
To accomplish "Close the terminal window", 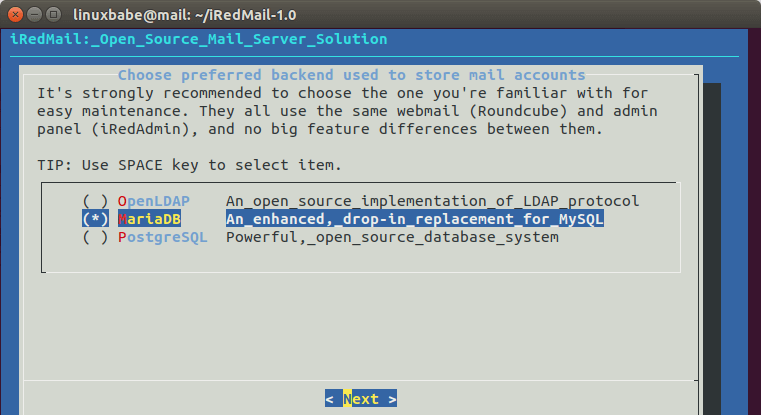I will [x=13, y=15].
